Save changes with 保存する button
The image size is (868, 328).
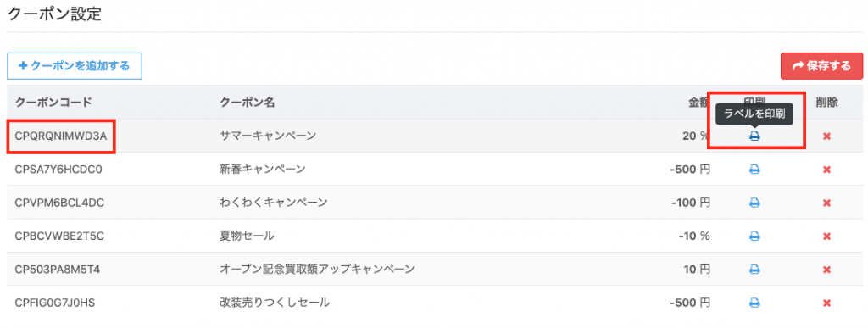[x=821, y=66]
